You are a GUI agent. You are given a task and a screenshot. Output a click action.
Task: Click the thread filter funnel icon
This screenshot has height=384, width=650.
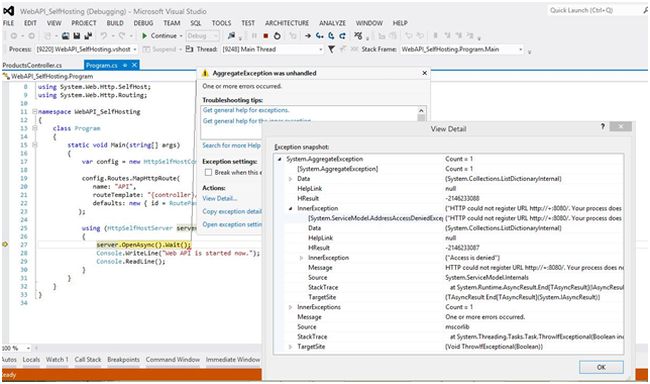(x=331, y=49)
